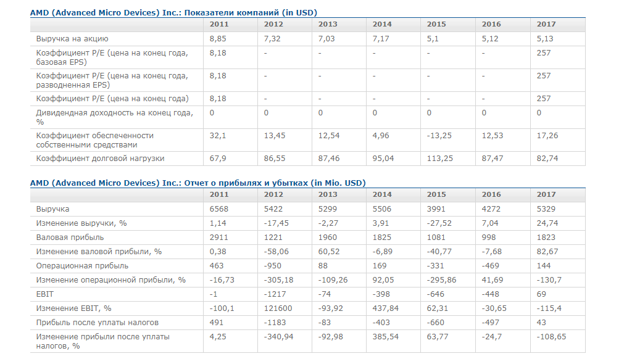Click the value 437,84 in 'Изменение EBIT, %'
The height and width of the screenshot is (364, 632).
pos(386,308)
